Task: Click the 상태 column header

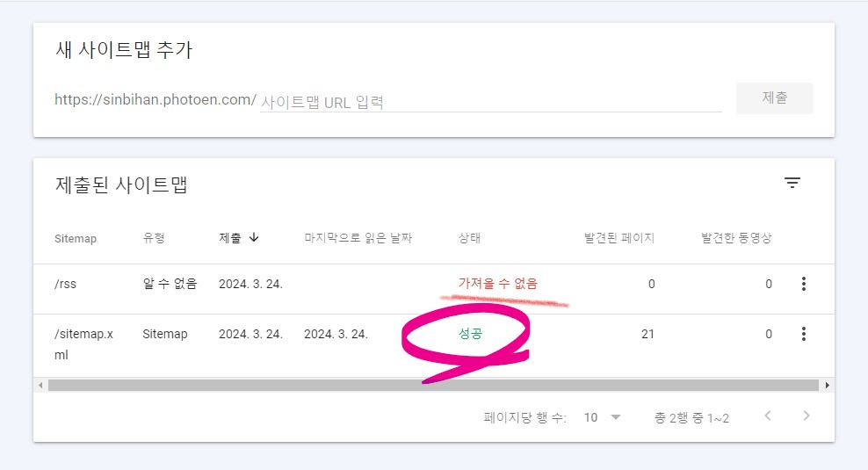Action: tap(469, 238)
